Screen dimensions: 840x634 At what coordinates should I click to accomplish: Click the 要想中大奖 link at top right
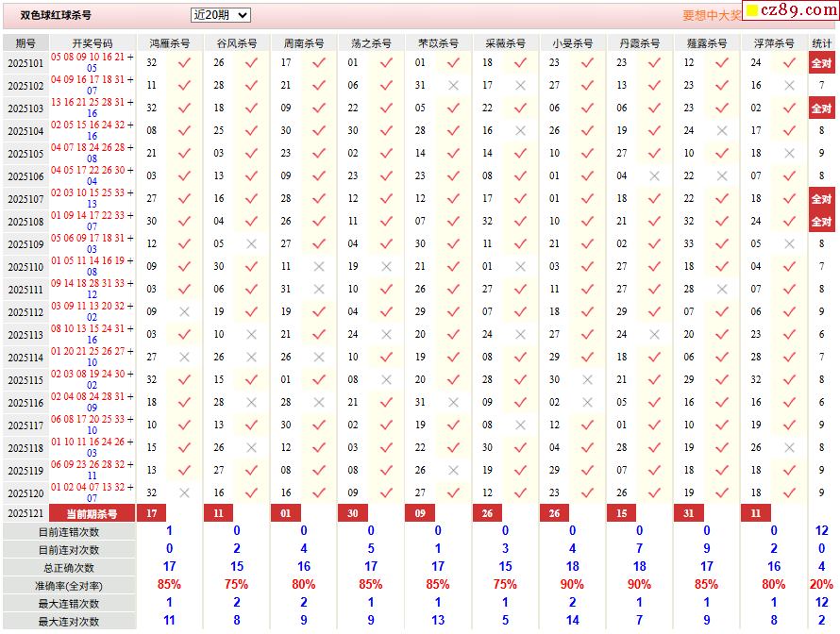[712, 16]
